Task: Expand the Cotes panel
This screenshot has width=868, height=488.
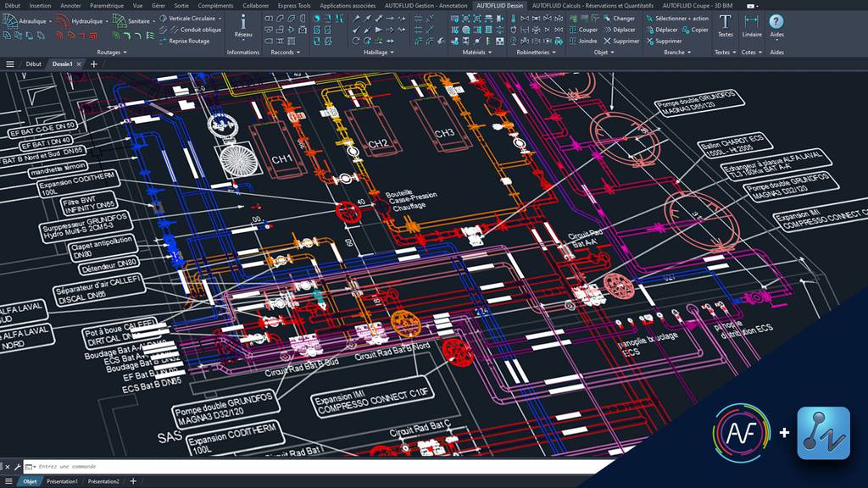Action: (752, 53)
